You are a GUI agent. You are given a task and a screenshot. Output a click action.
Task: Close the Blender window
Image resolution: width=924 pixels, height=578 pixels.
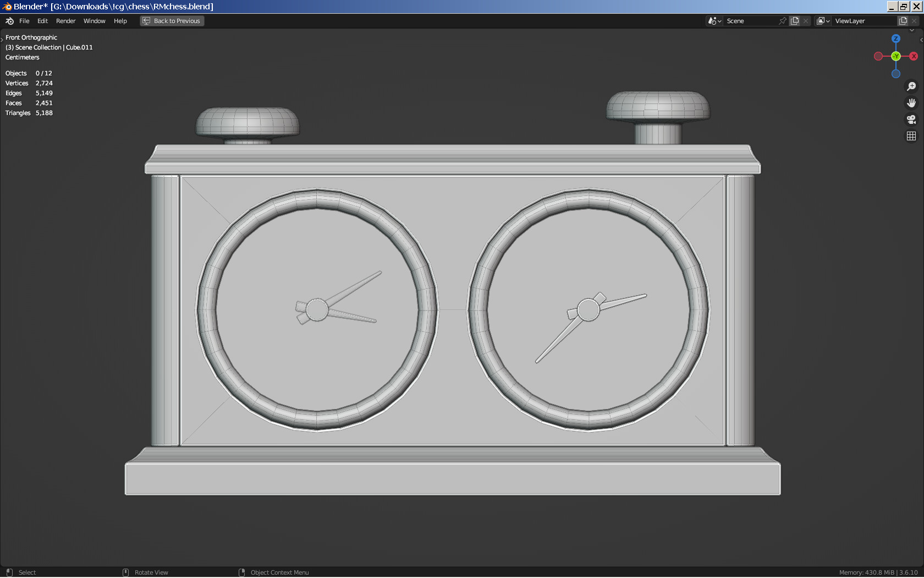coord(916,7)
